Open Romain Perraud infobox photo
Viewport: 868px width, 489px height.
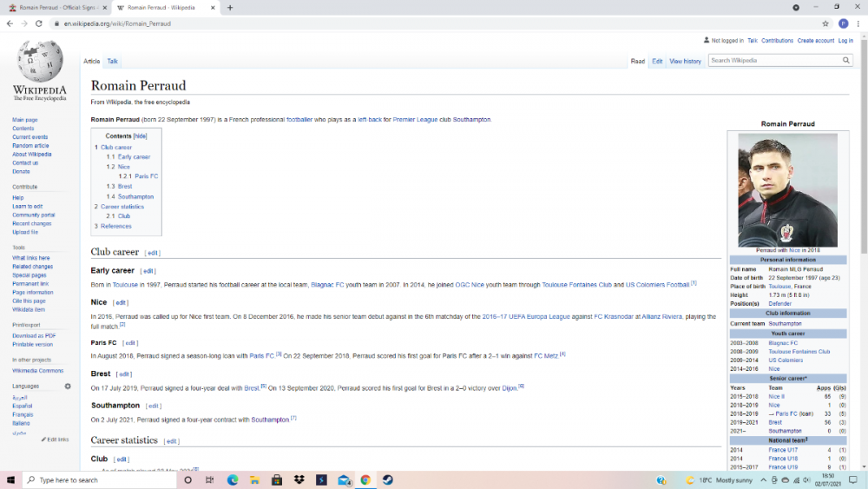787,190
